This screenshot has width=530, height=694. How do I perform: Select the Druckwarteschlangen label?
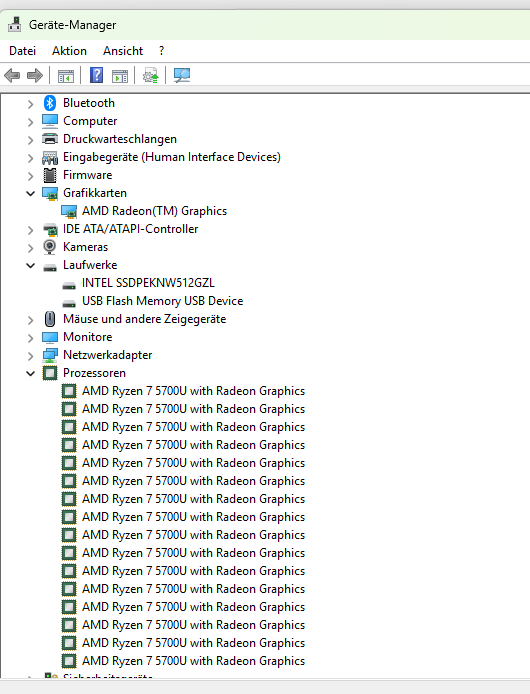120,139
